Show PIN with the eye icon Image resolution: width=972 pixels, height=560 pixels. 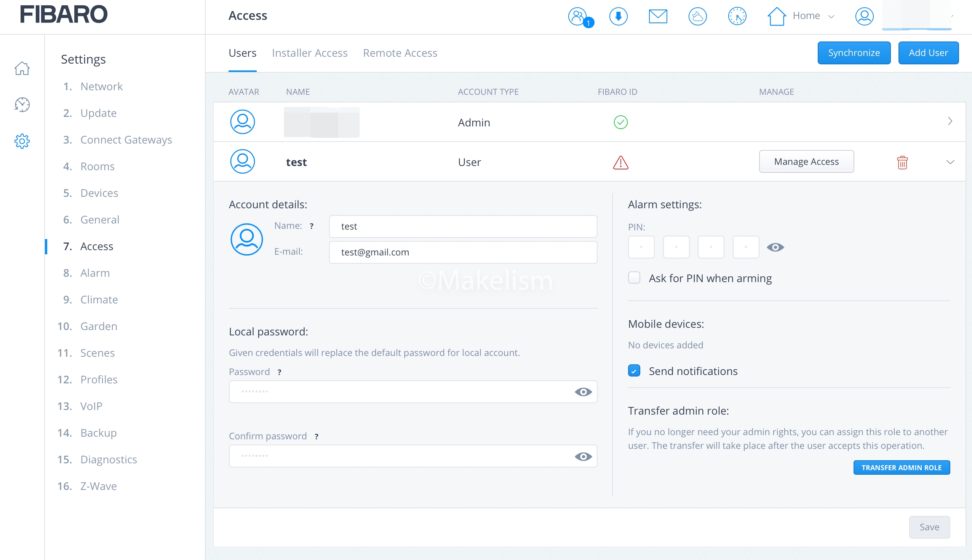pos(775,247)
